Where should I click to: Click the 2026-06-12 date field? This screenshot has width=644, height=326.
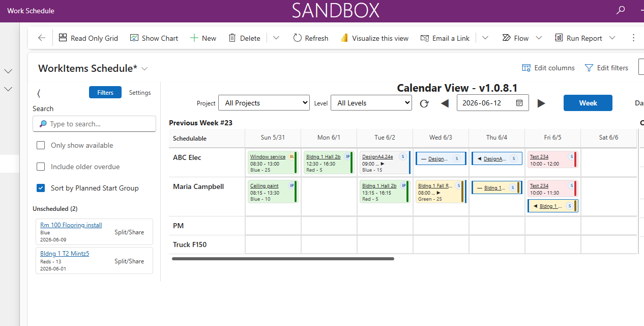coord(493,103)
